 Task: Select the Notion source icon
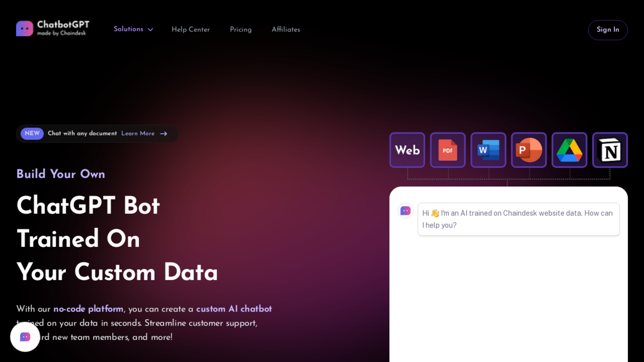[x=610, y=150]
